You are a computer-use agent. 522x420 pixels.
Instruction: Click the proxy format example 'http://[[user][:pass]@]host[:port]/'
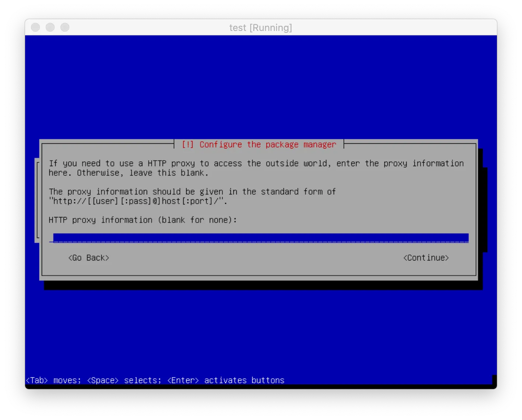(x=138, y=201)
